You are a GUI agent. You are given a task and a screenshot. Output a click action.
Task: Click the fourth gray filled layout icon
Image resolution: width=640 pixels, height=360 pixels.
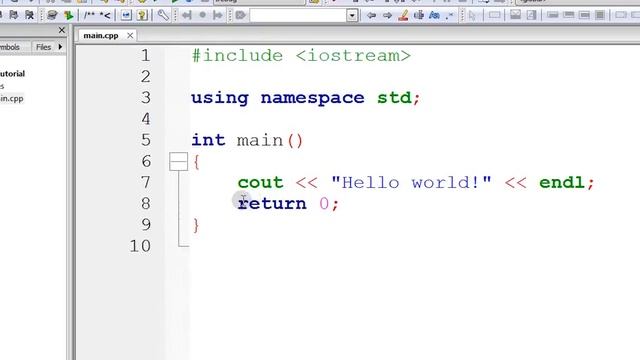[x=600, y=16]
